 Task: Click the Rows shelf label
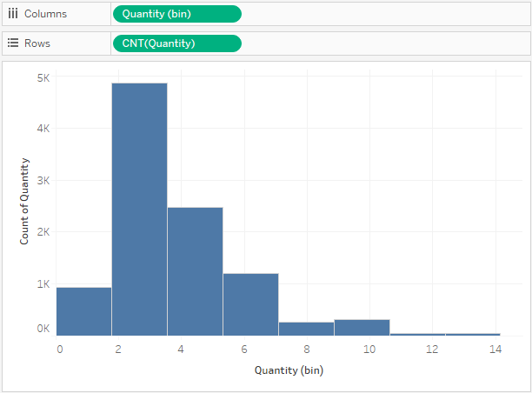click(x=37, y=43)
